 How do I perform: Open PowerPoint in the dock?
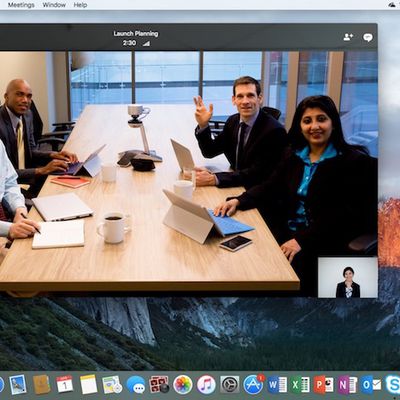pos(323,385)
